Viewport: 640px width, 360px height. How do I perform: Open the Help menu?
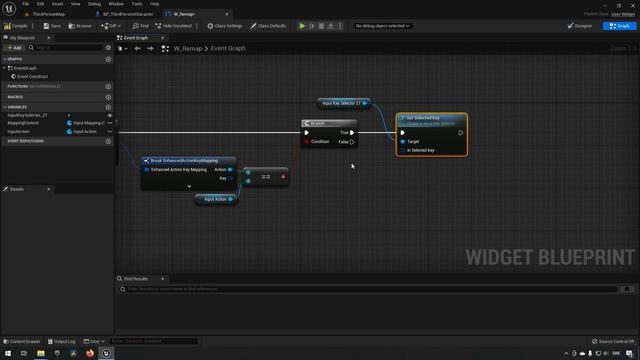[154, 4]
